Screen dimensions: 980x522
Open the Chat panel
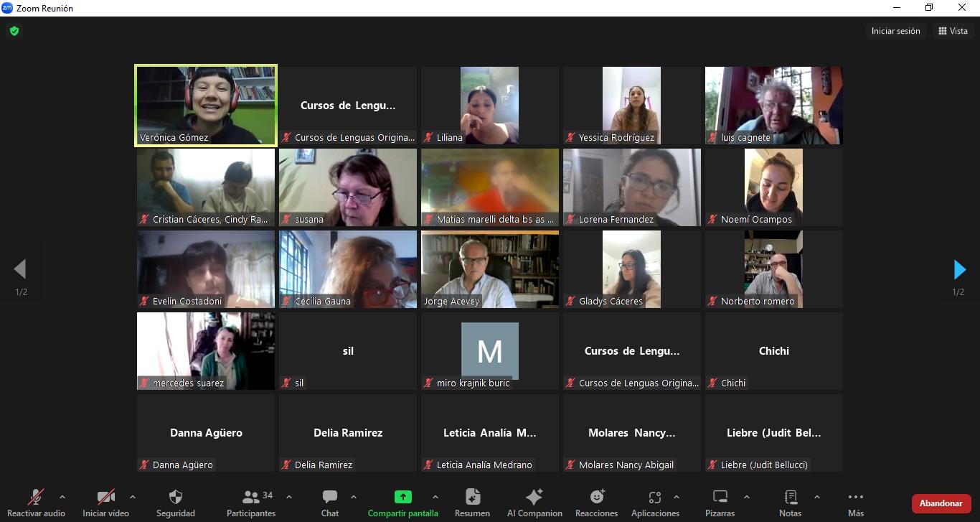pyautogui.click(x=330, y=497)
